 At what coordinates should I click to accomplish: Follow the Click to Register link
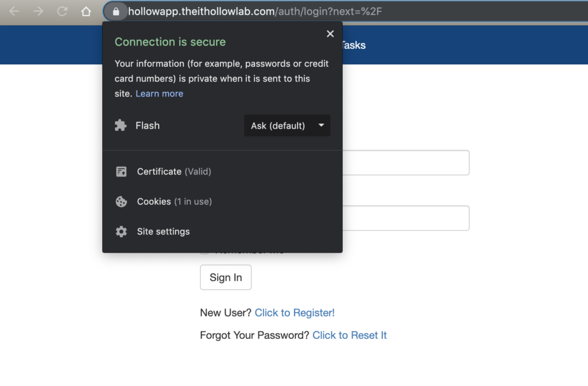pyautogui.click(x=295, y=312)
